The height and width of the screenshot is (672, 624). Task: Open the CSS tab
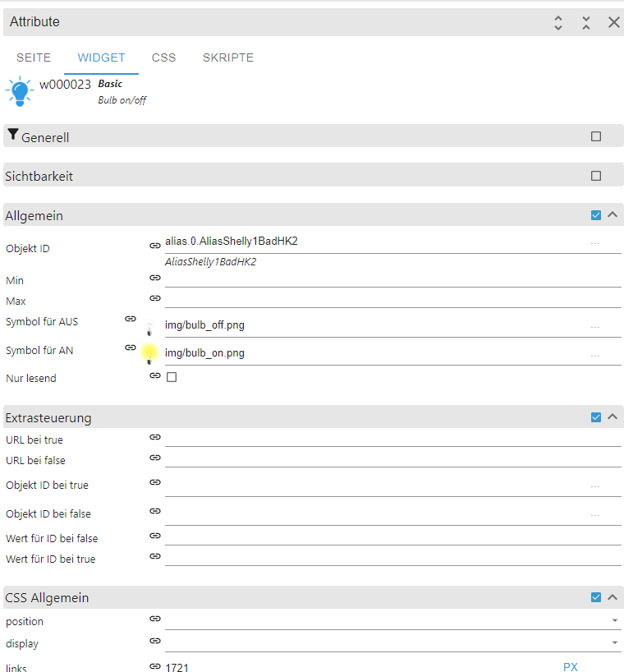click(x=163, y=58)
